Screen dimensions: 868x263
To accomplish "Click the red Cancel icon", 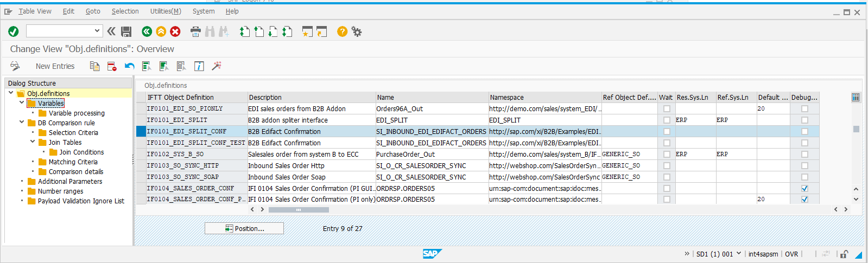I will (x=175, y=31).
